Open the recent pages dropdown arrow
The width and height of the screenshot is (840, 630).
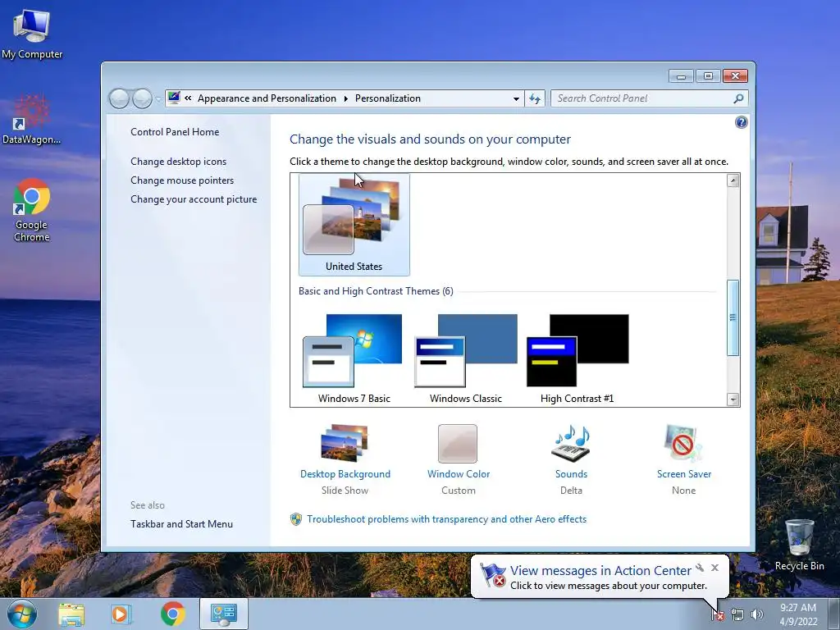click(x=158, y=98)
